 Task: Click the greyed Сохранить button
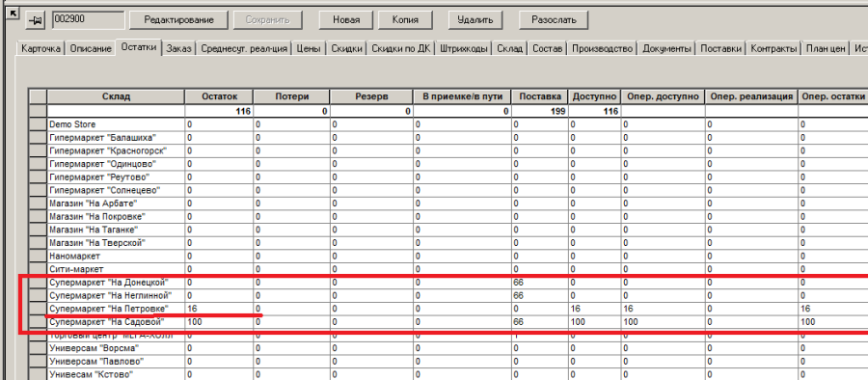268,20
